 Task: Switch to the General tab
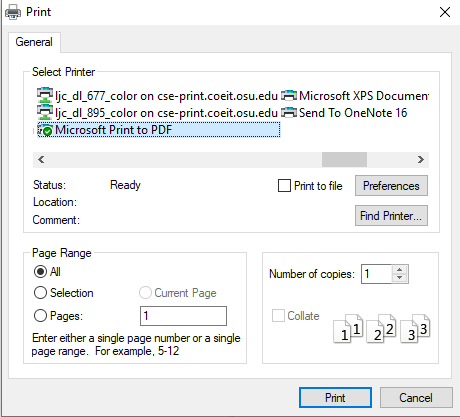34,42
